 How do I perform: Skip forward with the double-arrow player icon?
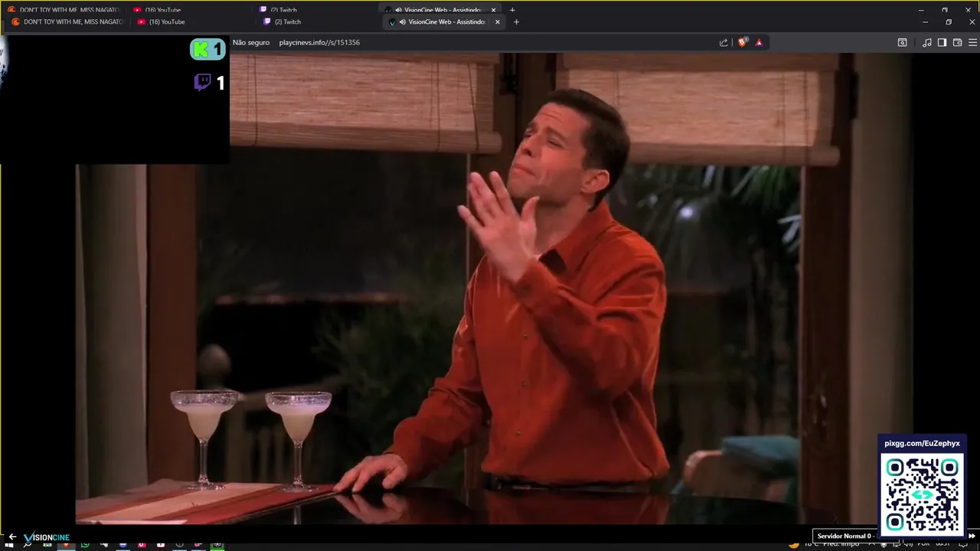click(x=972, y=536)
